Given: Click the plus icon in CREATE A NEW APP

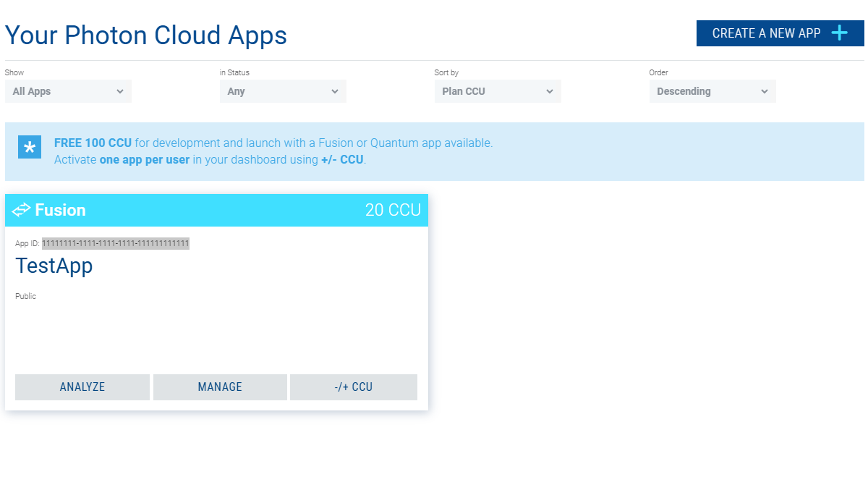Looking at the screenshot, I should tap(839, 33).
